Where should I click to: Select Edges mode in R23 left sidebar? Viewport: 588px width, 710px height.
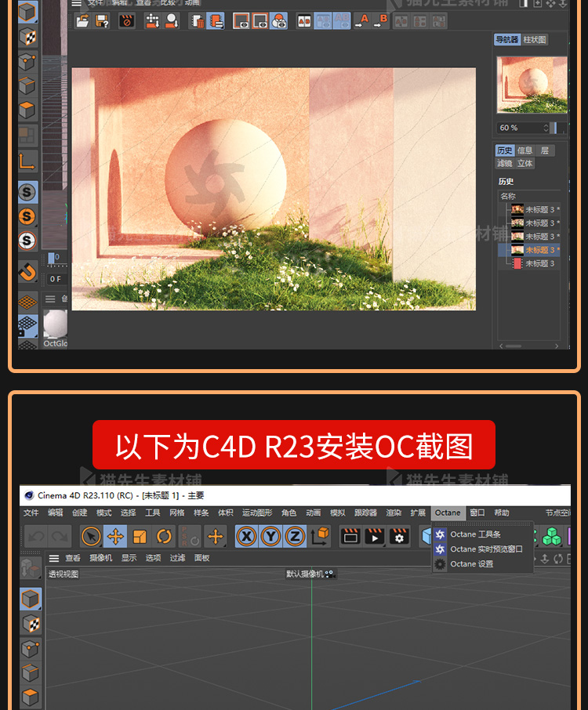click(x=31, y=673)
